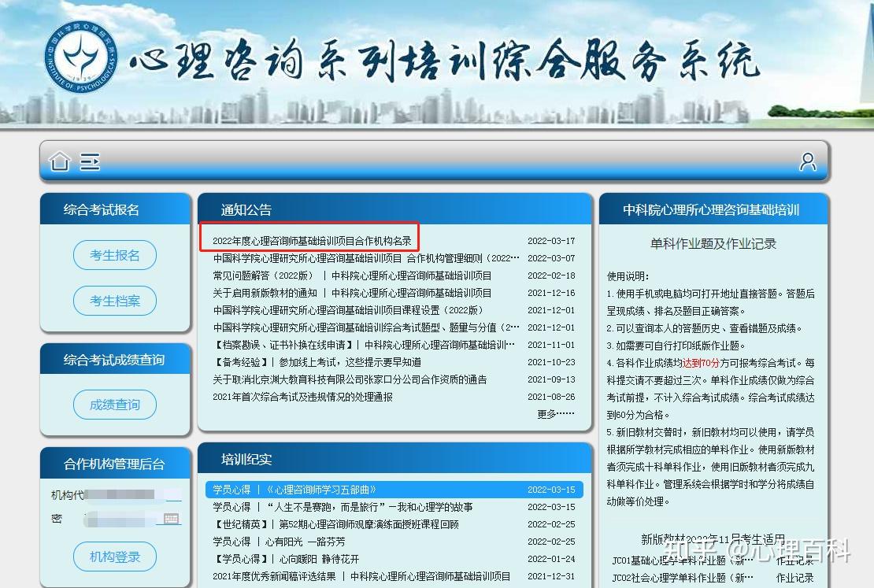874x588 pixels.
Task: Open the 关于启用新版教材的通知 link
Action: 352,293
